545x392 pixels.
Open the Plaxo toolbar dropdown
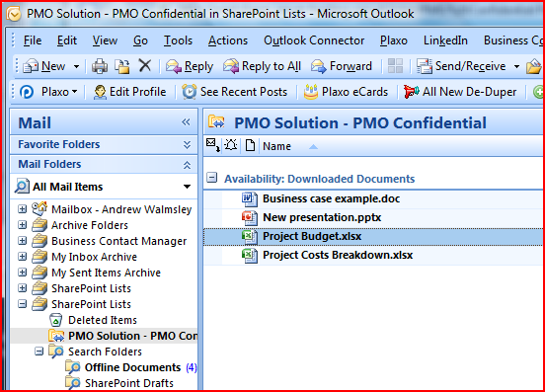pos(75,92)
